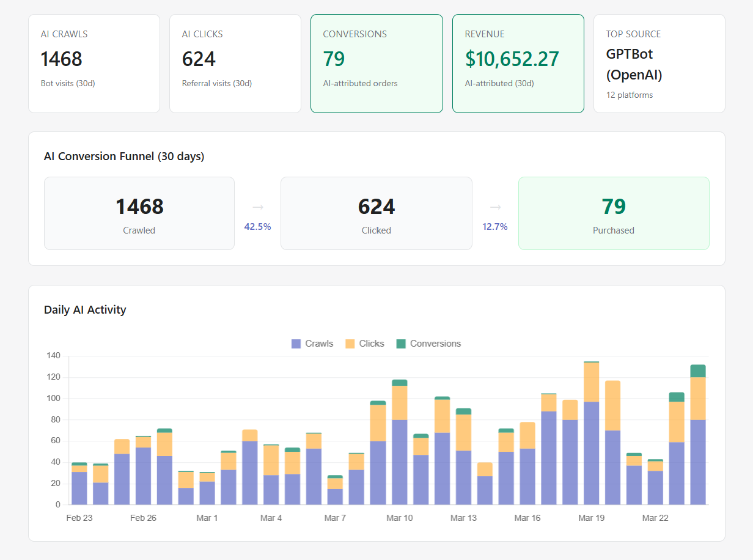This screenshot has height=560, width=753.
Task: Click the green Conversions legend swatch
Action: [400, 344]
